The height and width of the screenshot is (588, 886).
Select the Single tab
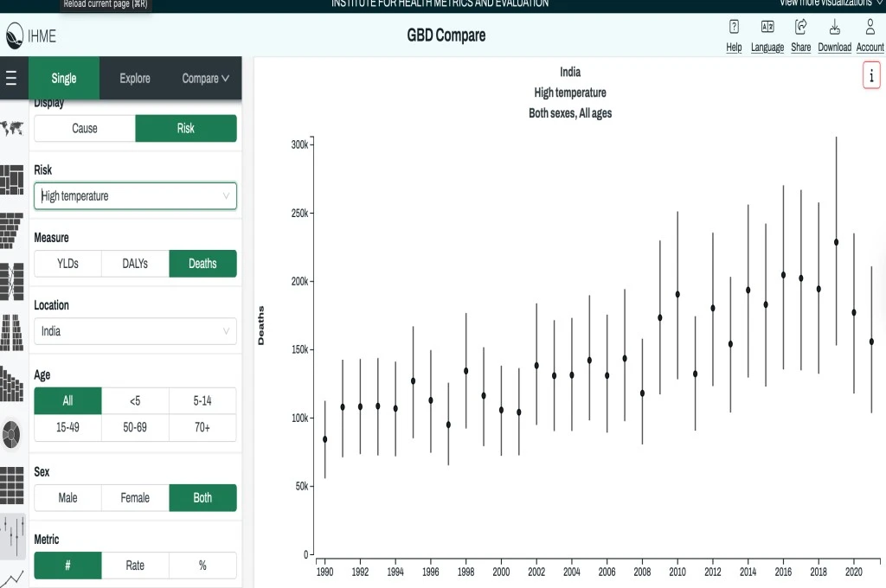(64, 79)
